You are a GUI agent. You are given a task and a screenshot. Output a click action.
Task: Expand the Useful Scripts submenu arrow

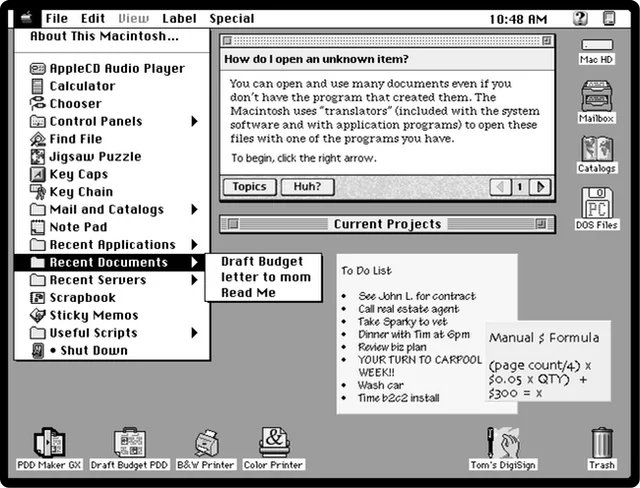pyautogui.click(x=194, y=333)
